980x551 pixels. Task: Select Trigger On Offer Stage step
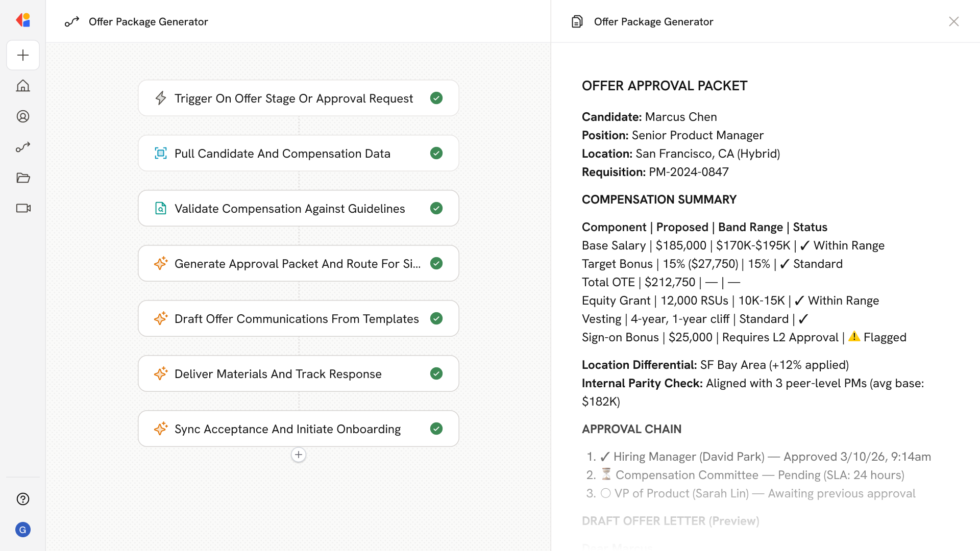pos(293,98)
